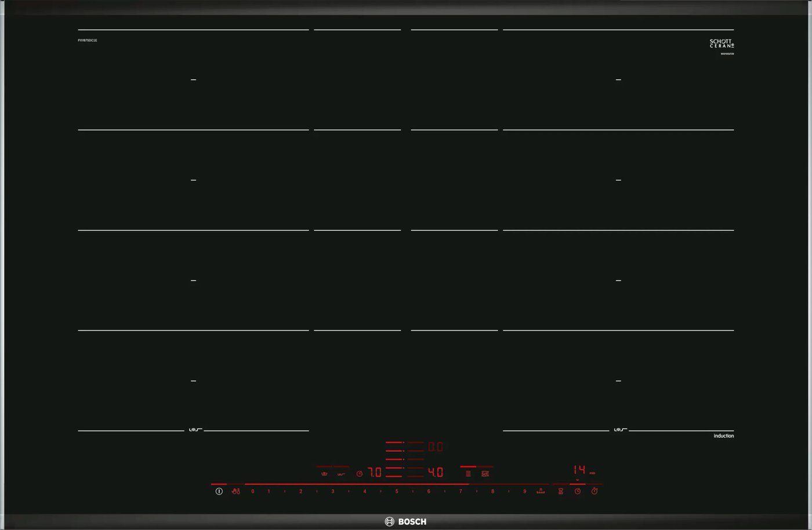Set power level 2 on the slider
Screen dimensions: 812x530
(300, 491)
